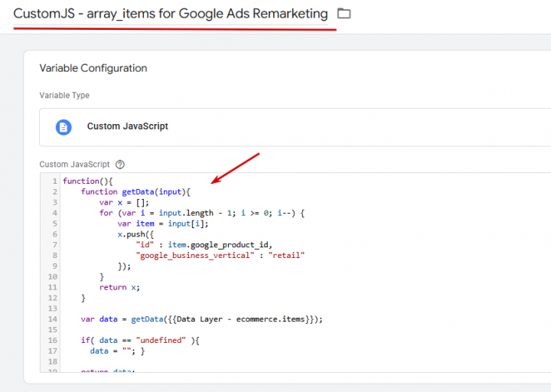Click '"retail"' string value on line 8
The width and height of the screenshot is (551, 392).
(286, 255)
